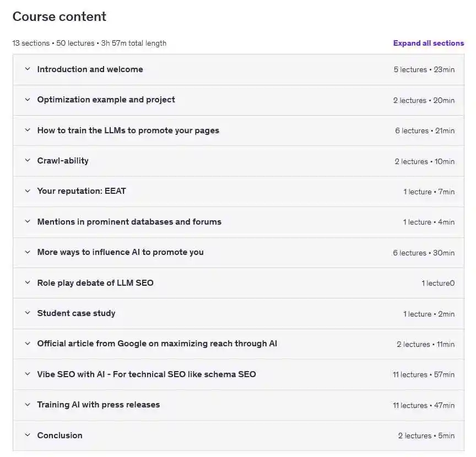Expand Role play debate of LLM SEO chevron
The image size is (476, 457).
[x=28, y=282]
